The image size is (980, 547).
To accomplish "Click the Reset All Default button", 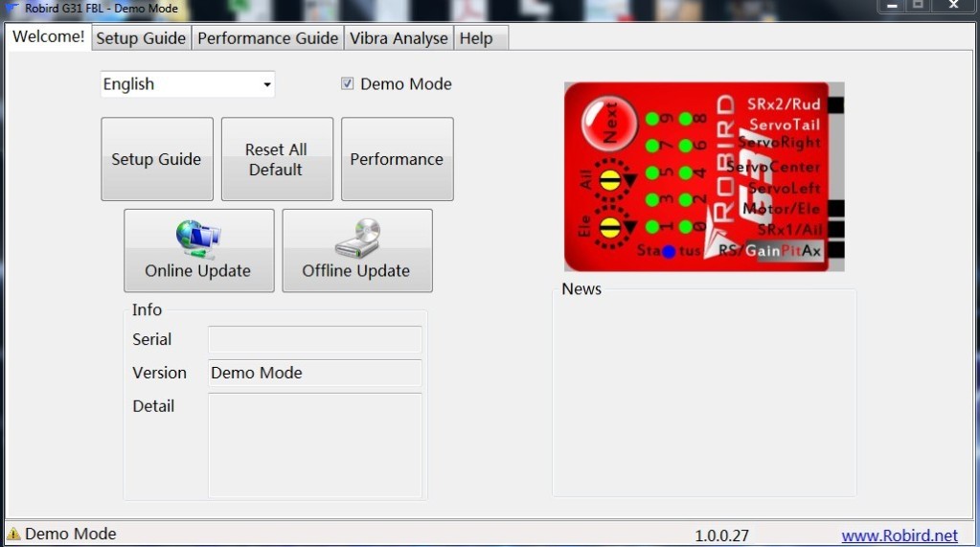I will (277, 159).
